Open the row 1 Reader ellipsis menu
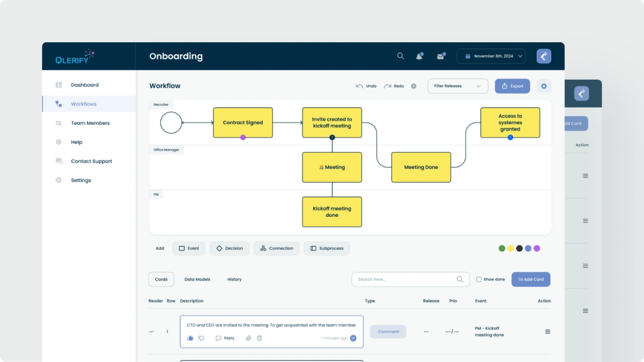Screen dimensions: 644x362 tap(152, 332)
